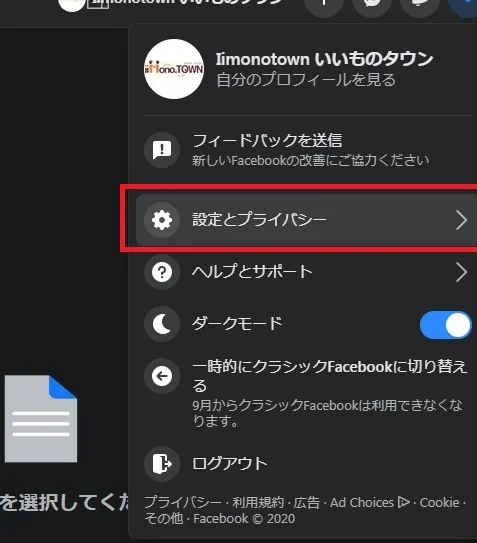Expand the ヘルプとサポート chevron arrow
This screenshot has height=543, width=477.
pos(461,272)
